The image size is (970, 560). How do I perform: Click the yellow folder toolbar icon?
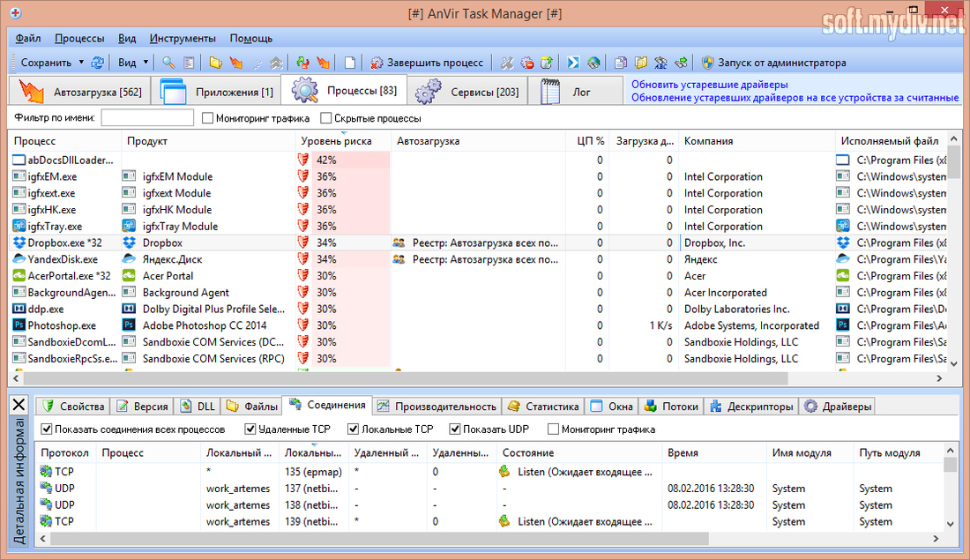(x=215, y=63)
